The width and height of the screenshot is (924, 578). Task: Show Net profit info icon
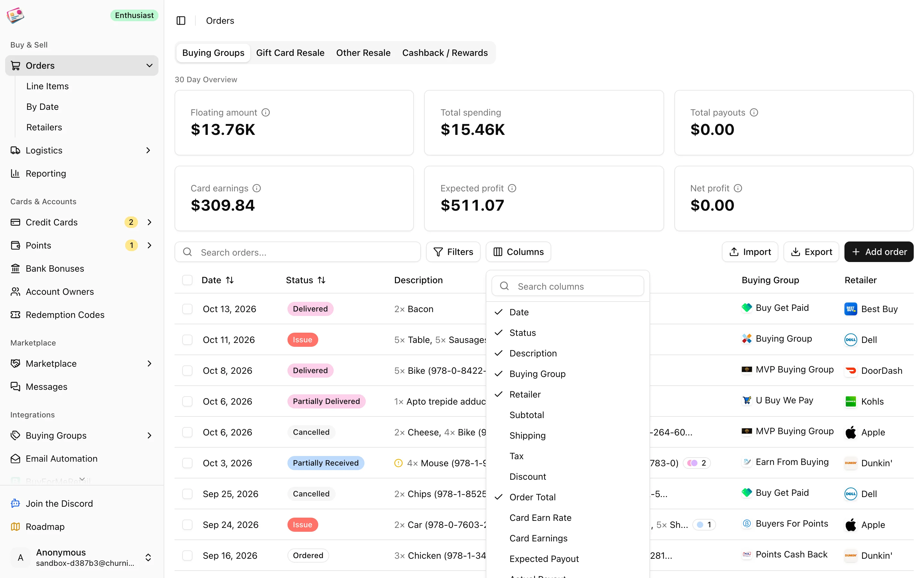point(738,188)
